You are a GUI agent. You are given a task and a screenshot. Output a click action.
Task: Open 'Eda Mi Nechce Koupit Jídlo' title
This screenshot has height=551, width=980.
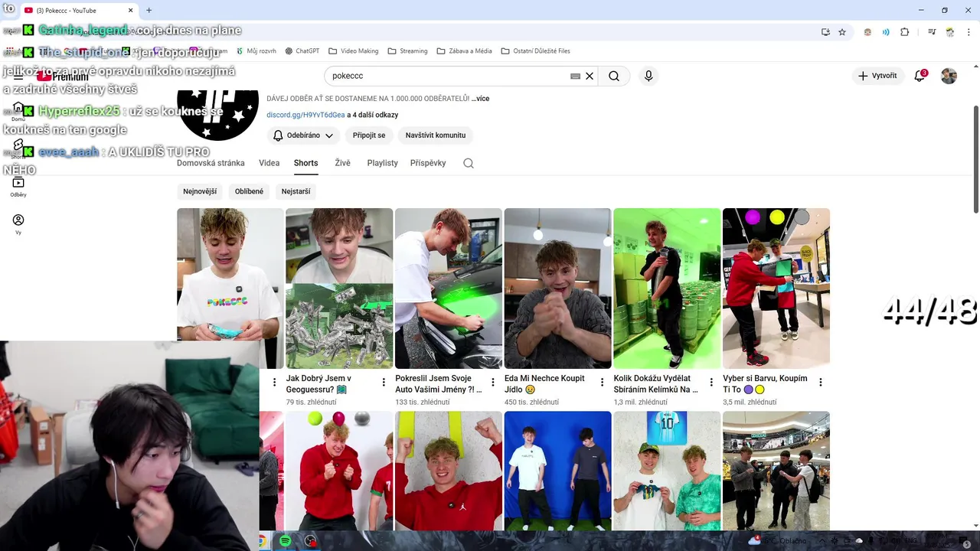tap(544, 383)
